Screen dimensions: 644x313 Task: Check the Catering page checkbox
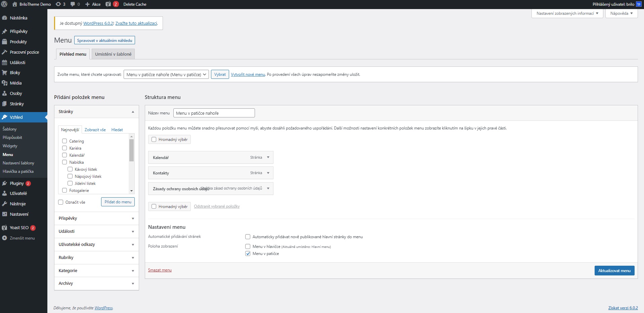pos(65,141)
